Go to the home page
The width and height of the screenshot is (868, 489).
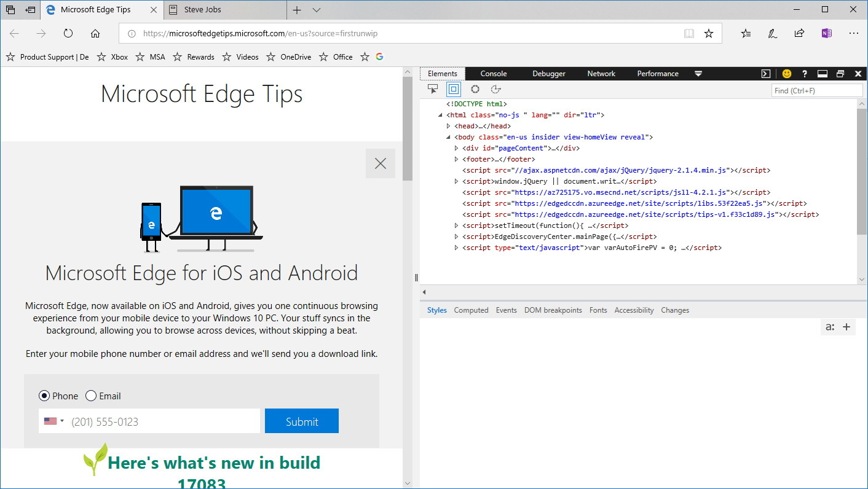coord(95,33)
